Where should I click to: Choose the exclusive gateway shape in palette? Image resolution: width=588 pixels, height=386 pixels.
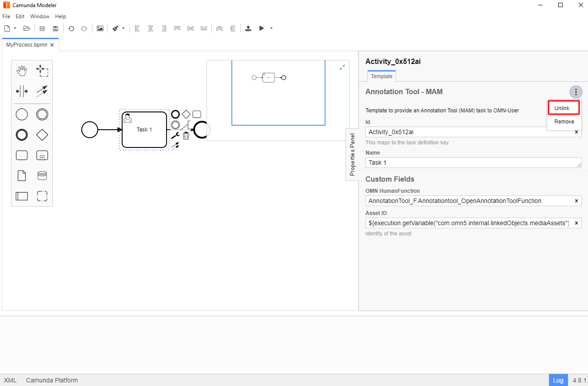tap(42, 135)
